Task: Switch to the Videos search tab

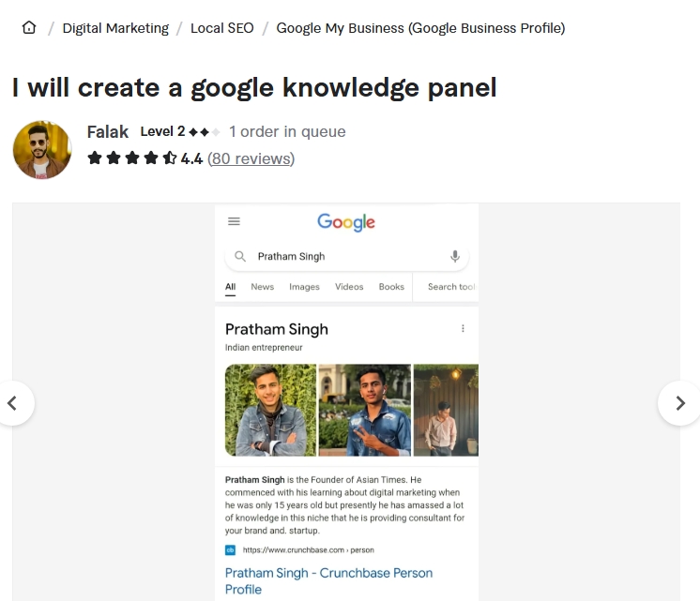Action: (349, 287)
